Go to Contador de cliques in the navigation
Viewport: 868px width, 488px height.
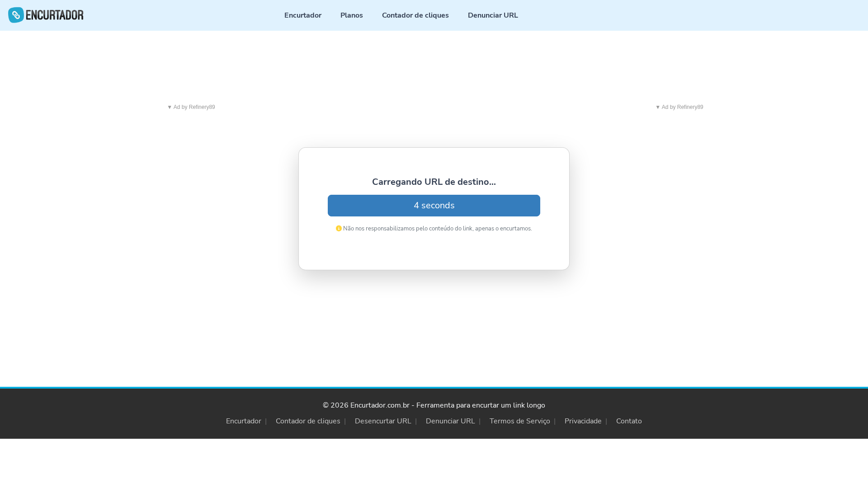point(415,15)
